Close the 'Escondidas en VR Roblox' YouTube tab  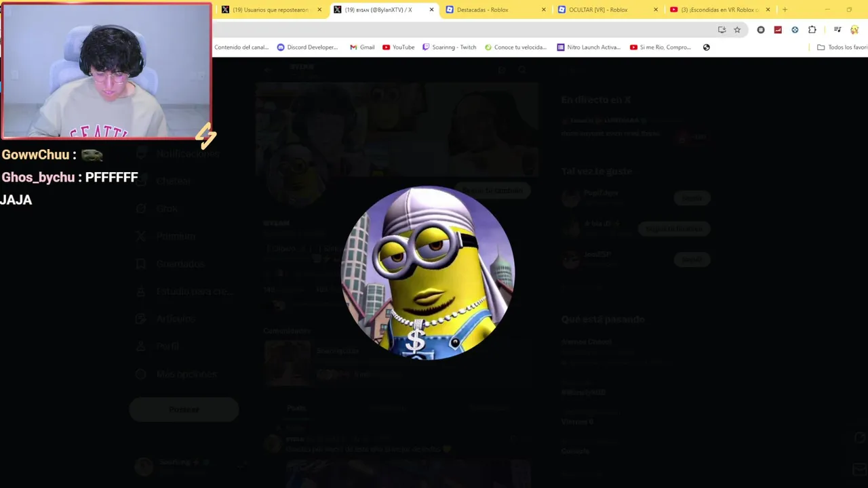768,9
